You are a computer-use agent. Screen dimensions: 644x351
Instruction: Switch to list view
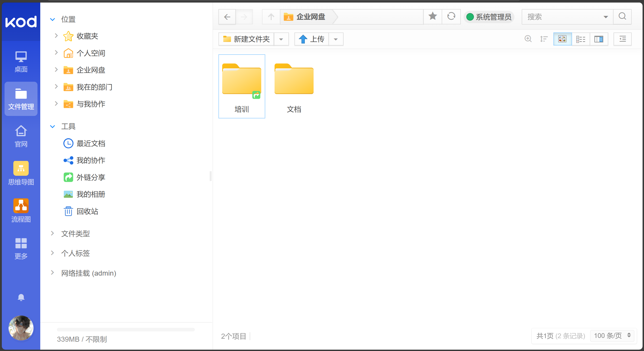coord(581,39)
